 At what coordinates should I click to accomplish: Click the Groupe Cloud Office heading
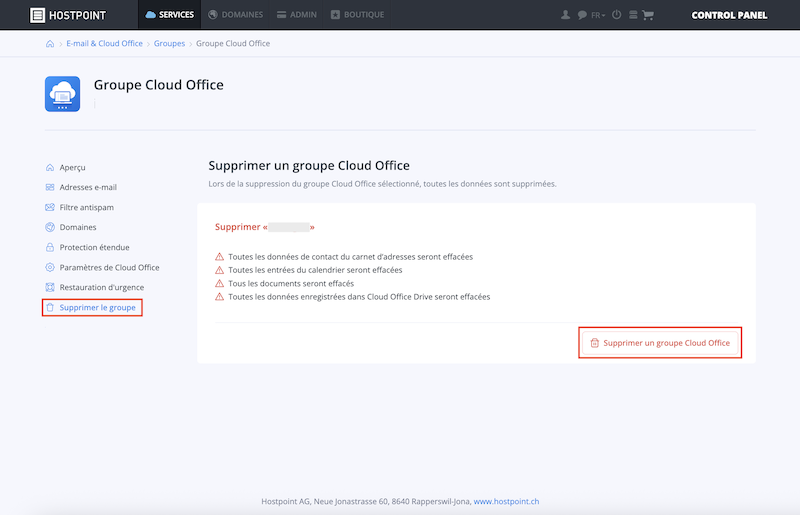point(159,85)
